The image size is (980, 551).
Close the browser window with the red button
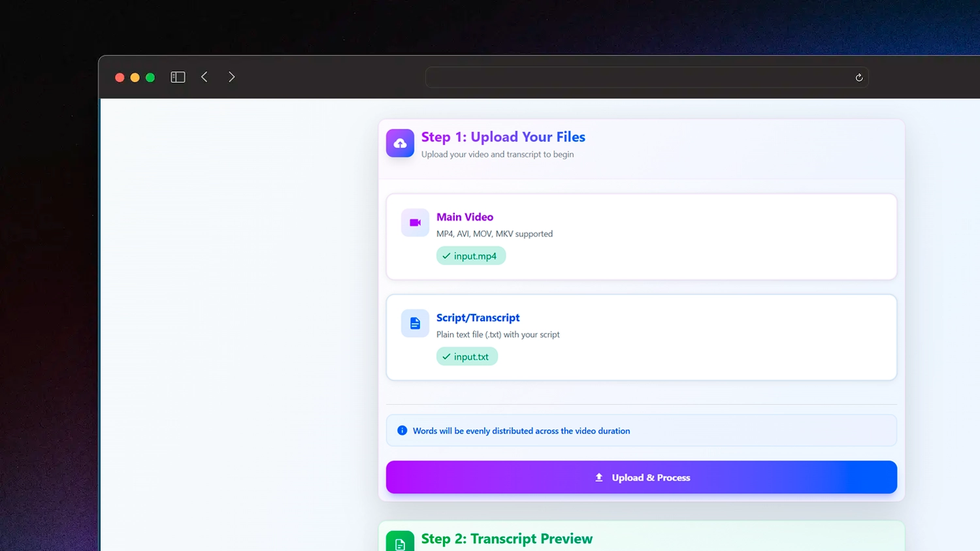pyautogui.click(x=120, y=78)
